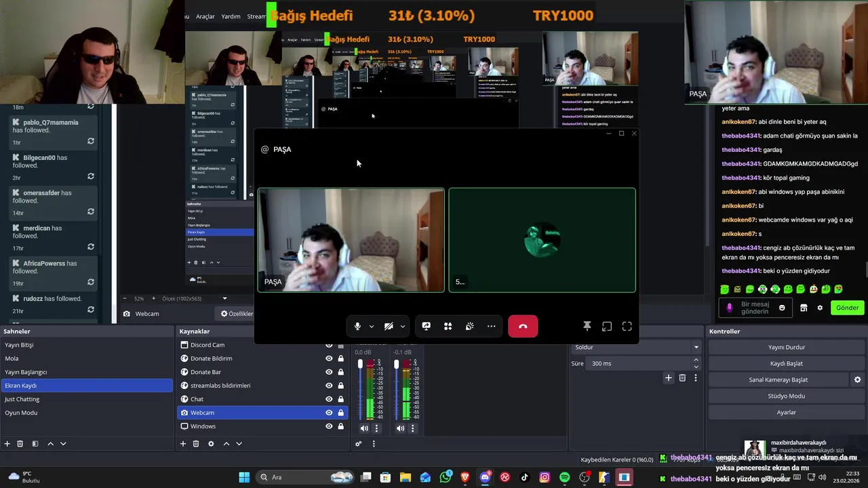
Task: Delete the selected scene in Sahneler
Action: click(x=20, y=444)
